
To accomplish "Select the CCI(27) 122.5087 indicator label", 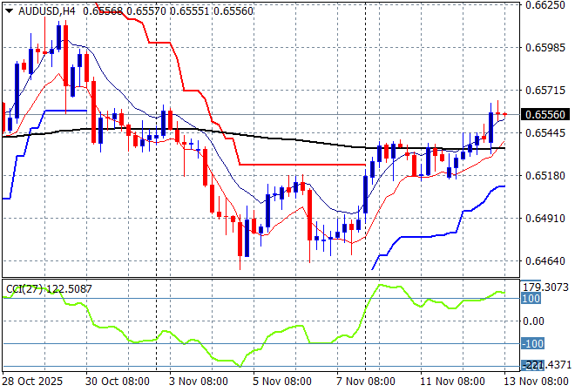I will [49, 289].
